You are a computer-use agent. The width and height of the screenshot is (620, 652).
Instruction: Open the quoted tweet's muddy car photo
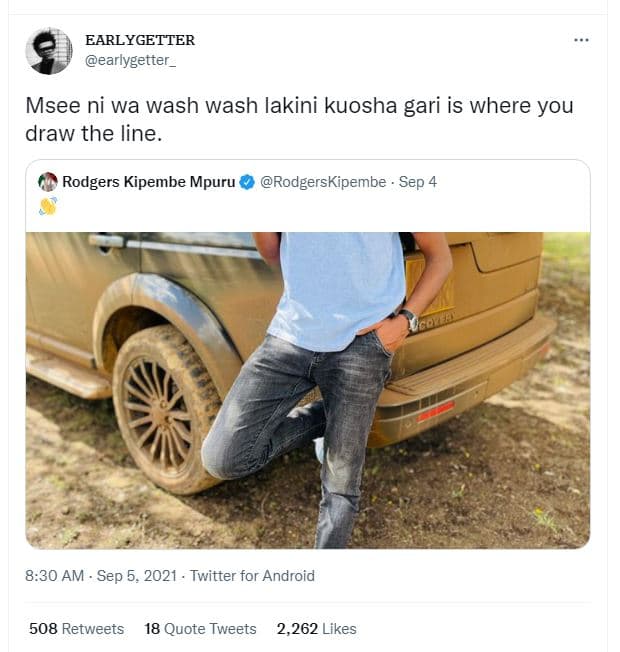pyautogui.click(x=307, y=390)
